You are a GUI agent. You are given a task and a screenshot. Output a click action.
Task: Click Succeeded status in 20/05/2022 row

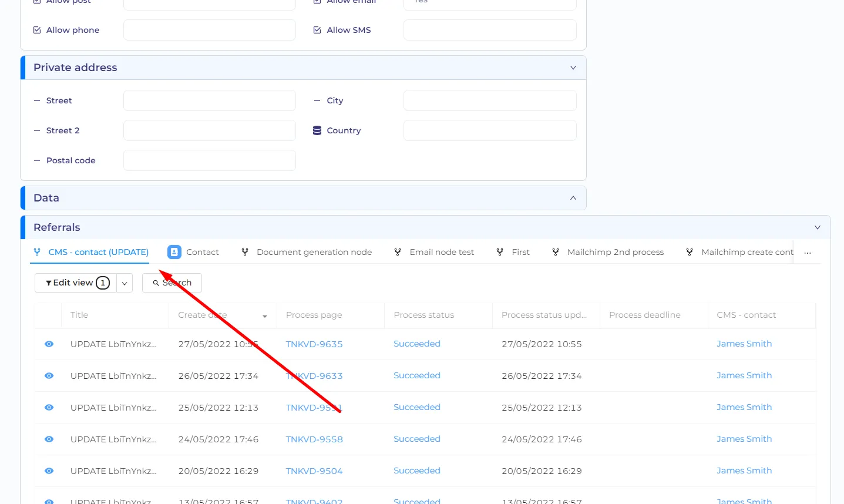point(417,471)
